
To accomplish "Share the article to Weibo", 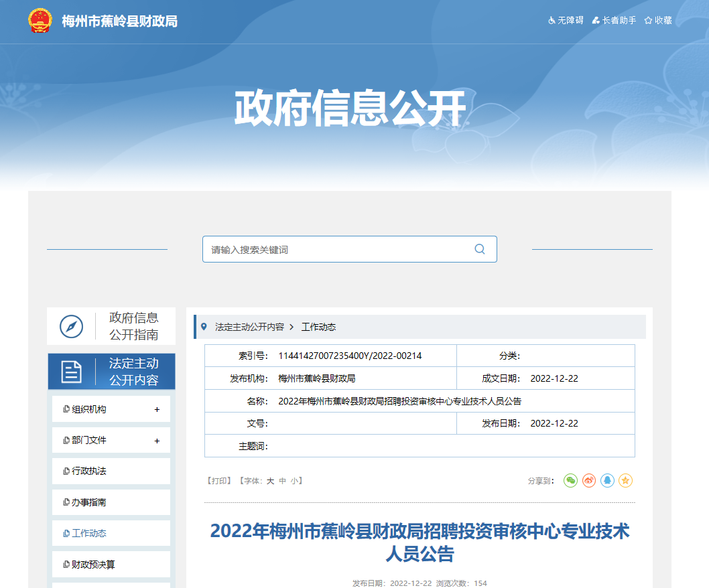I will pyautogui.click(x=589, y=480).
